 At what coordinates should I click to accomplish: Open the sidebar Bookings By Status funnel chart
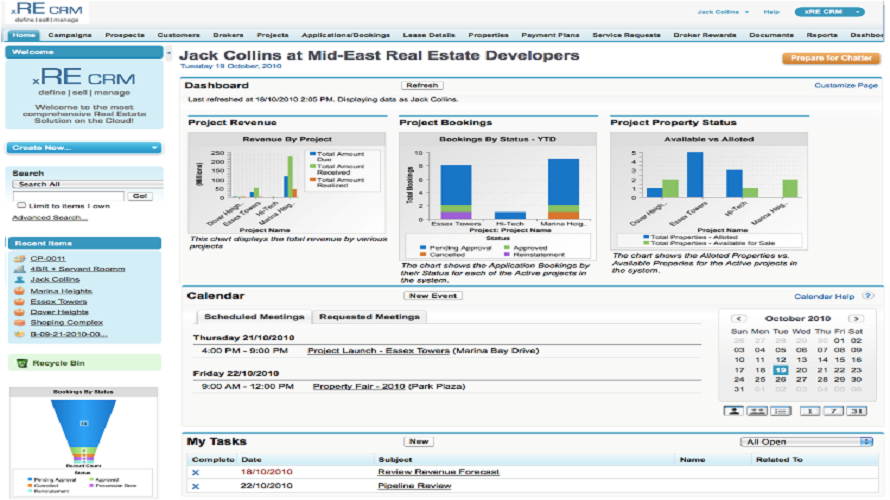click(83, 442)
